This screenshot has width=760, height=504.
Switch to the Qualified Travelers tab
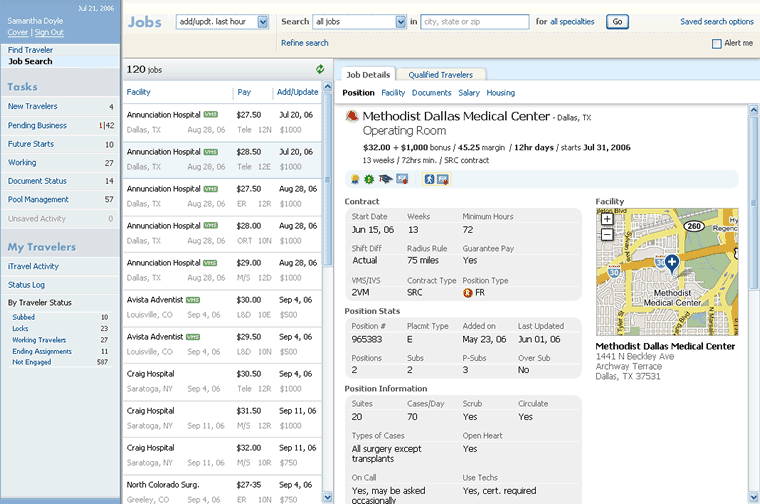[440, 75]
